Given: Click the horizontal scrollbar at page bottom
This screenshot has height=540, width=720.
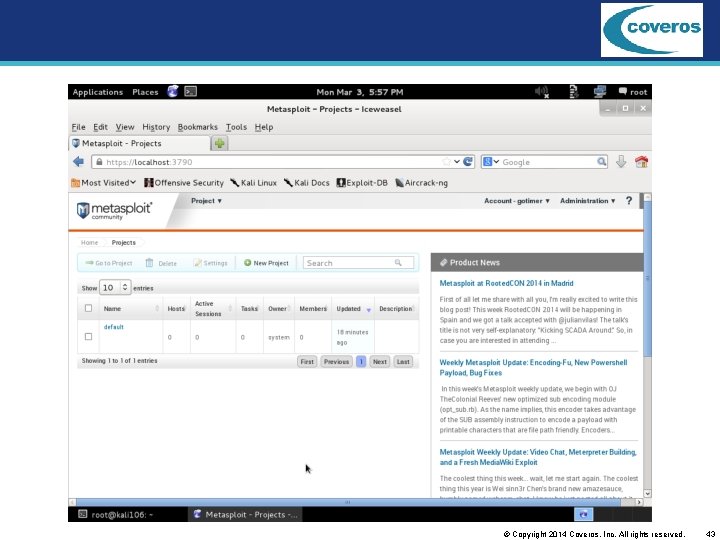Looking at the screenshot, I should [x=347, y=502].
